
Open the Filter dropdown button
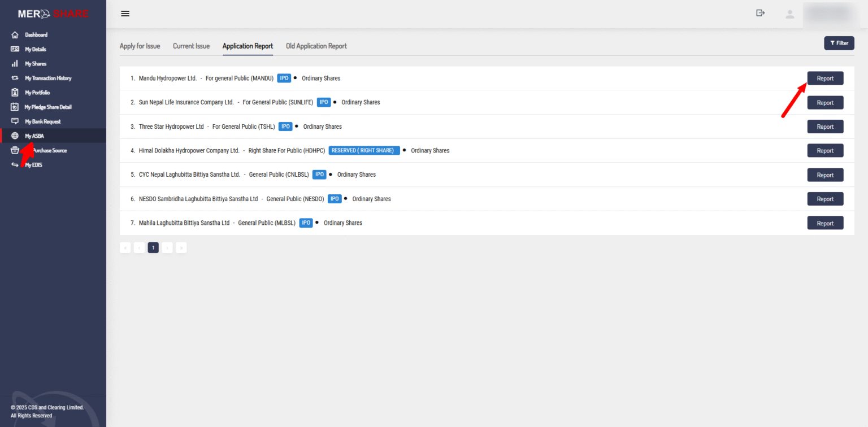click(x=839, y=43)
